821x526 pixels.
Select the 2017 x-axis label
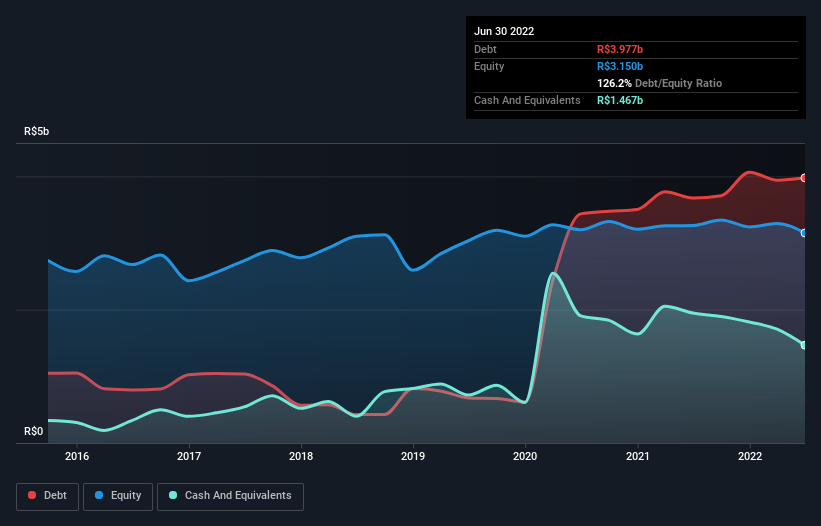[x=189, y=456]
